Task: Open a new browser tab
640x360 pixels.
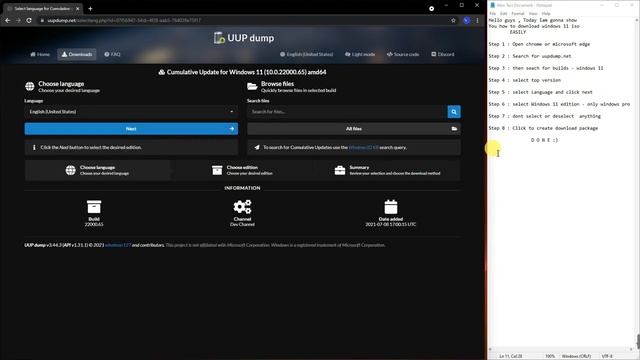Action: pos(90,9)
